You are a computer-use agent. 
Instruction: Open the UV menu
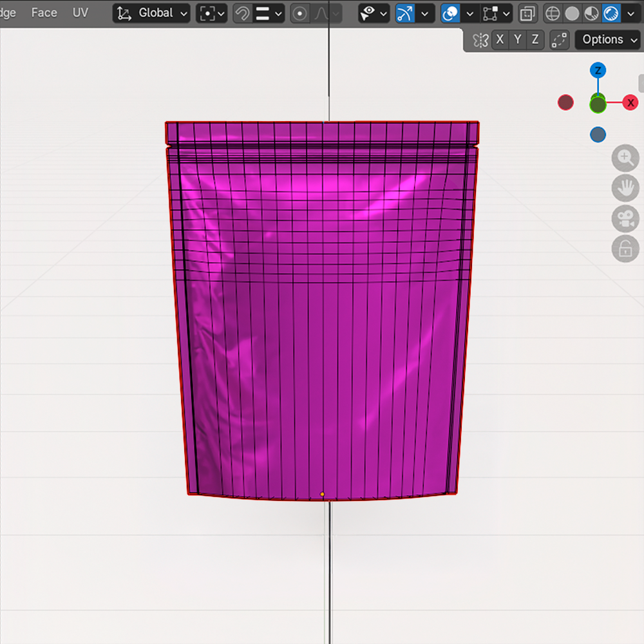[x=80, y=13]
